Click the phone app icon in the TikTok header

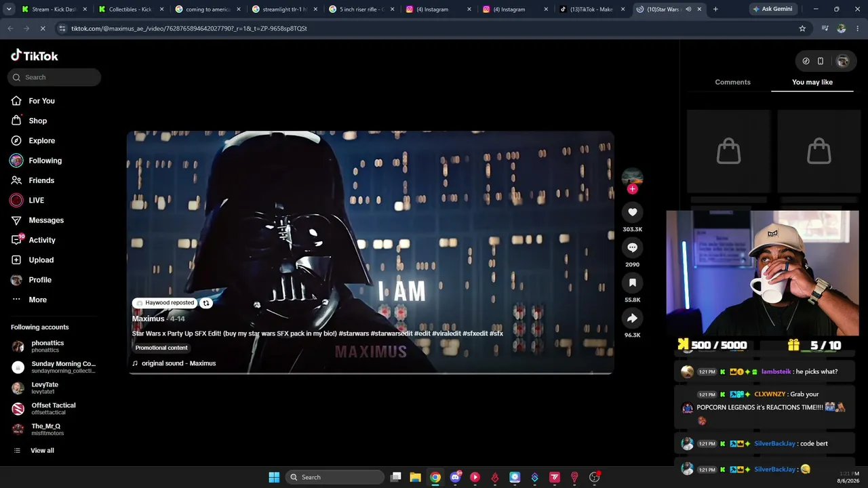(821, 61)
